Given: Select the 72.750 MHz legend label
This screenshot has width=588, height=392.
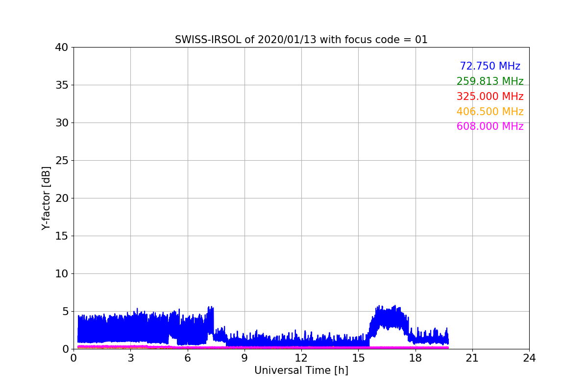Looking at the screenshot, I should [490, 66].
